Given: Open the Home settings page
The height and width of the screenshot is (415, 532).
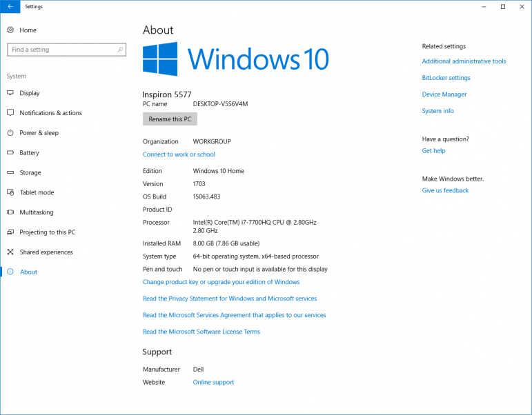Looking at the screenshot, I should pyautogui.click(x=28, y=30).
